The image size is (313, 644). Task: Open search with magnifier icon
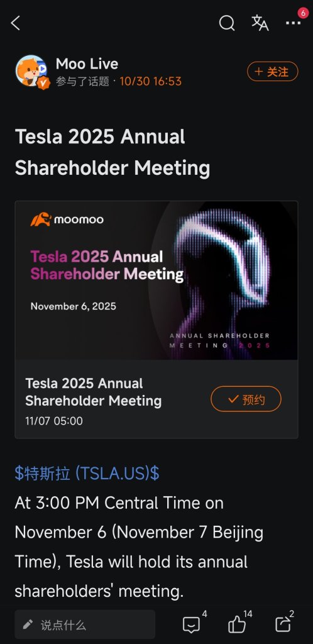(226, 23)
